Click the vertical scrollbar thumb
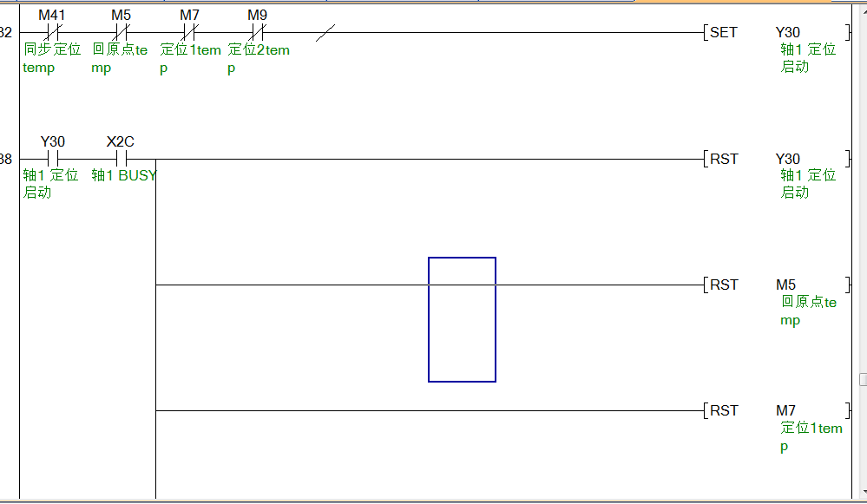The width and height of the screenshot is (867, 504). point(863,379)
